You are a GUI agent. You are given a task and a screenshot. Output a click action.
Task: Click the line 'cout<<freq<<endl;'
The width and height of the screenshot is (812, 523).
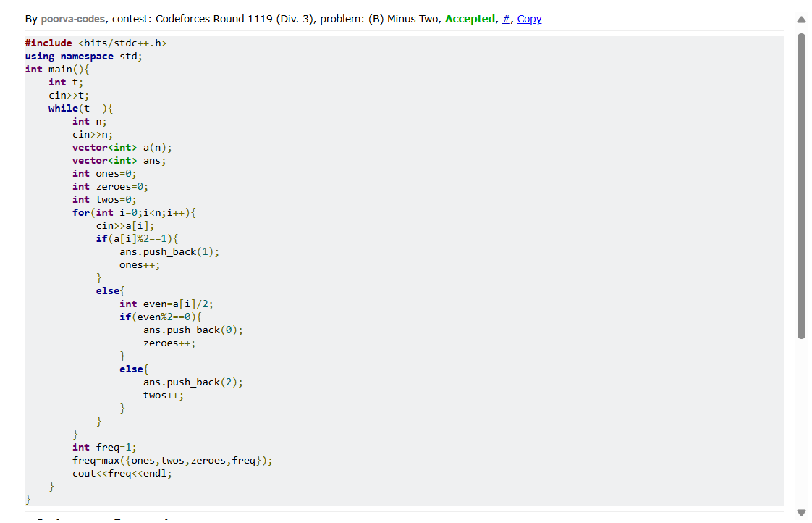click(122, 473)
